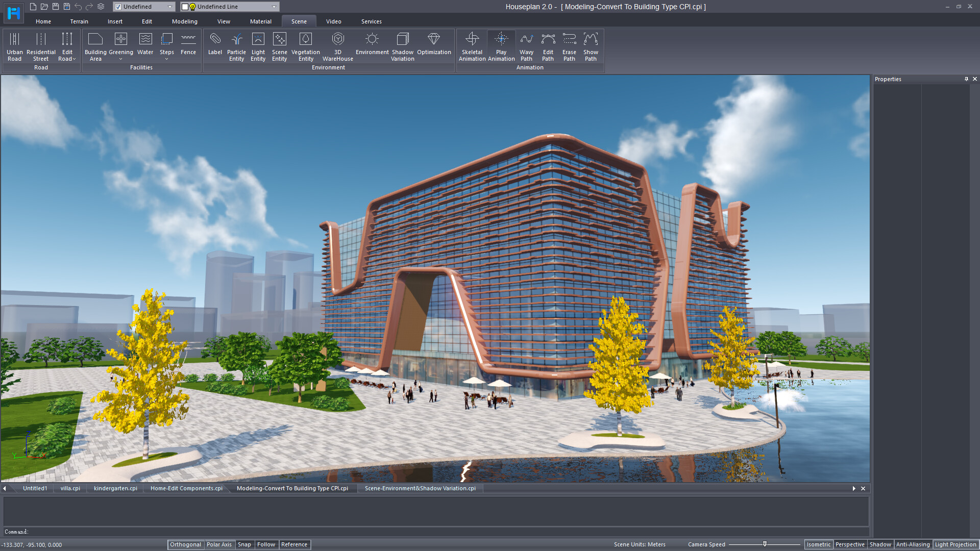Toggle the Orthogonal mode
Image resolution: width=980 pixels, height=551 pixels.
(x=185, y=544)
